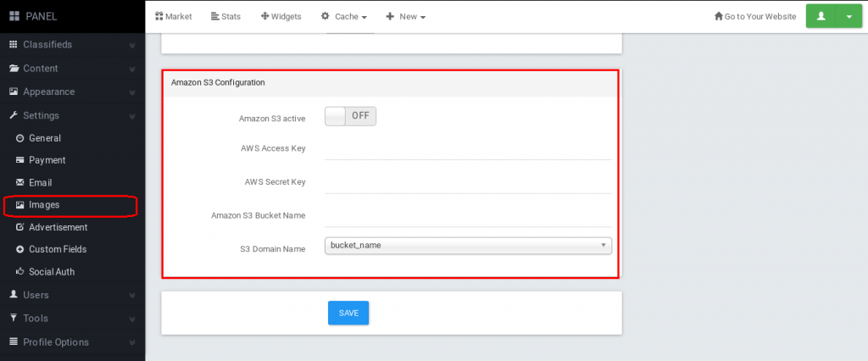
Task: Open Social Auth settings link
Action: (52, 272)
